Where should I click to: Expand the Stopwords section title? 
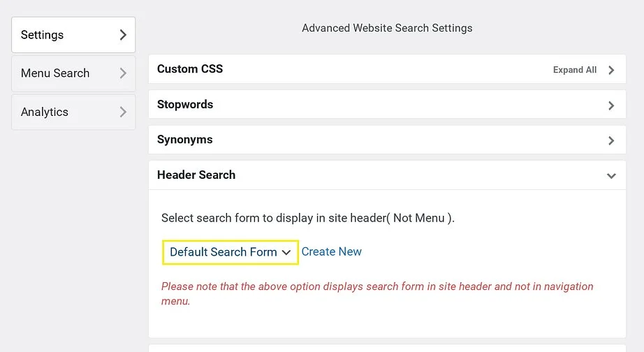coord(185,105)
